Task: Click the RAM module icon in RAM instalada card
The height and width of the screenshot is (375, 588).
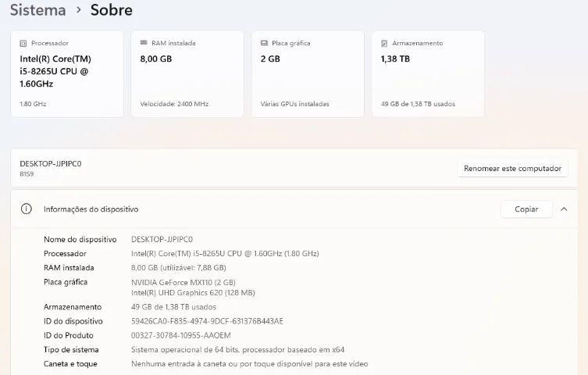Action: 144,43
